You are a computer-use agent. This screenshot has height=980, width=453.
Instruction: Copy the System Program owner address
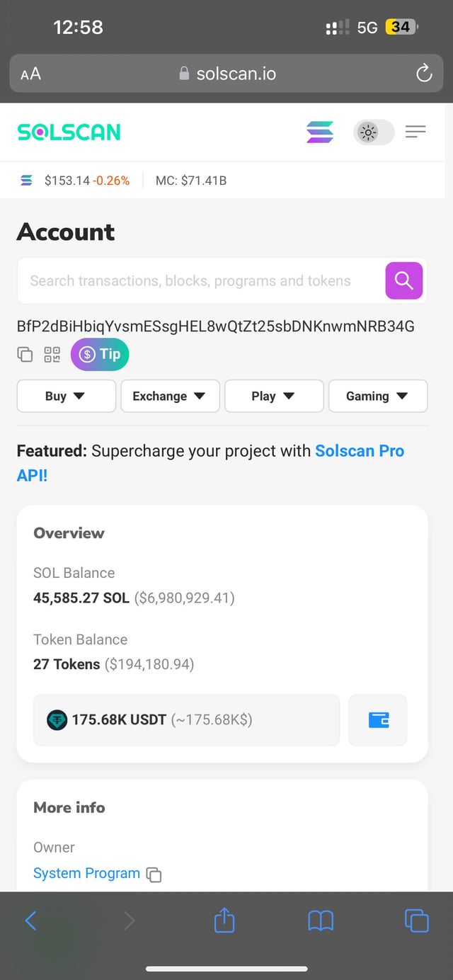(154, 874)
